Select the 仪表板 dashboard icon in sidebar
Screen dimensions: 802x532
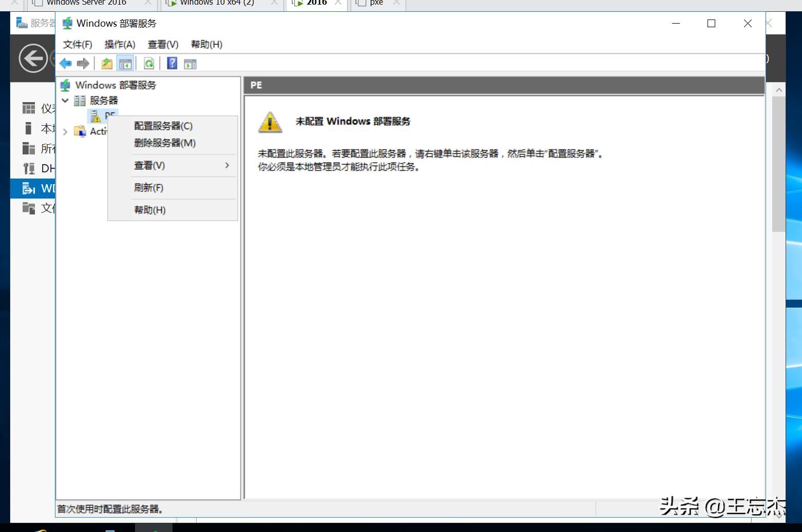tap(28, 108)
